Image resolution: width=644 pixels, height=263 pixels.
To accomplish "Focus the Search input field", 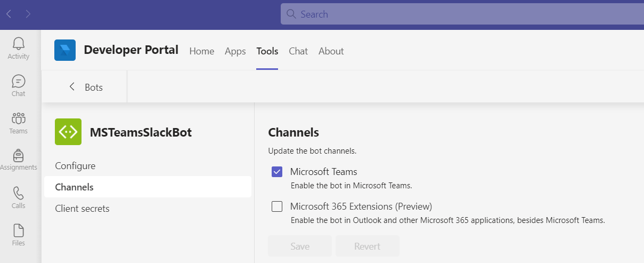I will click(x=462, y=14).
